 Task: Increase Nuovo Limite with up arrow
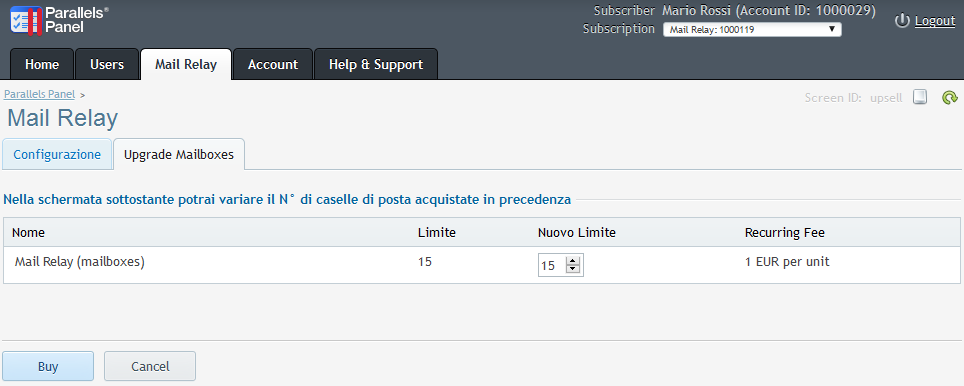573,261
